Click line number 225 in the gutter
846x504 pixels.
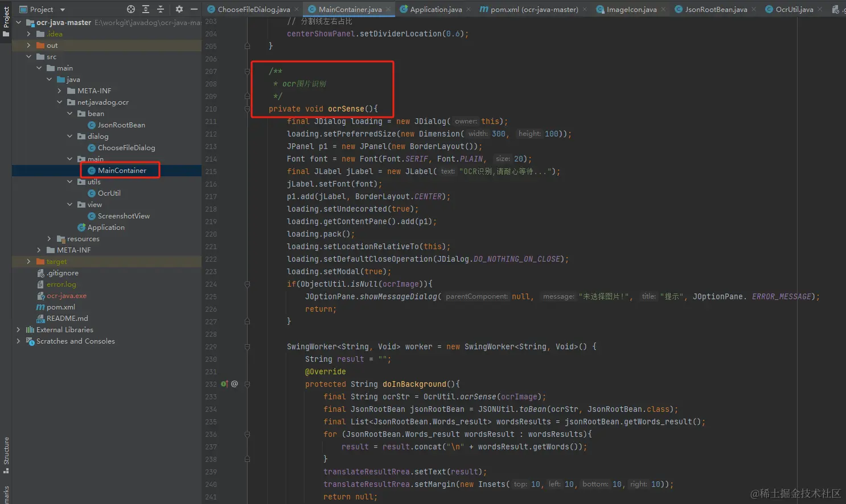[211, 296]
